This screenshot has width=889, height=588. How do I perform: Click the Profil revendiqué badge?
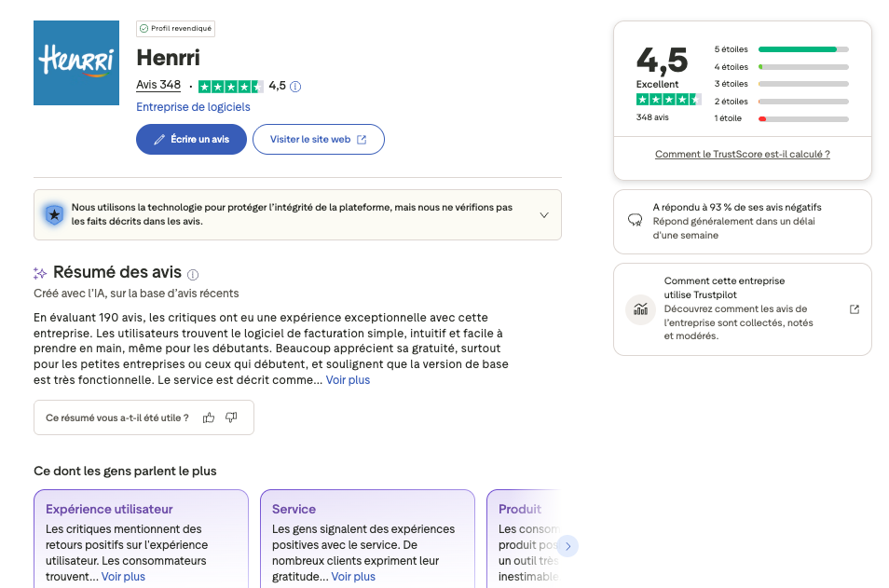pos(175,28)
